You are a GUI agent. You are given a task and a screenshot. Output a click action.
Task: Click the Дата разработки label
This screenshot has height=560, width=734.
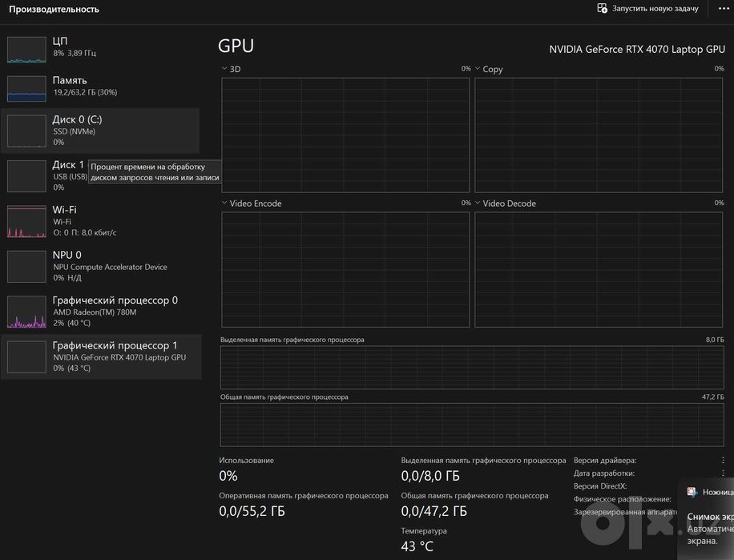tap(604, 473)
